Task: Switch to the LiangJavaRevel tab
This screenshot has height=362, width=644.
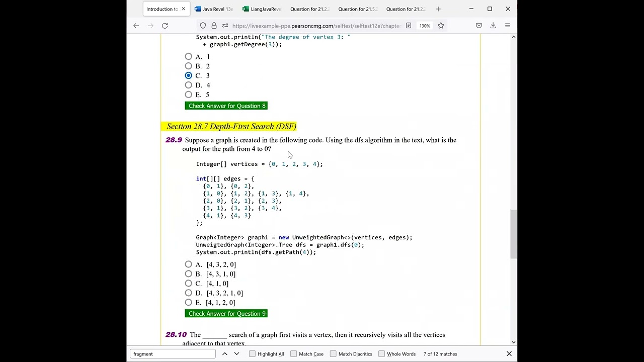Action: click(x=261, y=9)
